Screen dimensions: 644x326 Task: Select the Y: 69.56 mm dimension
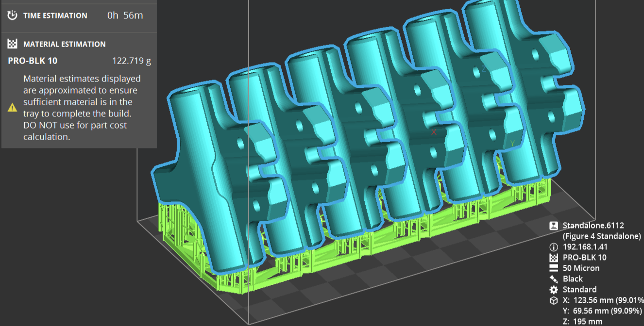(x=603, y=311)
